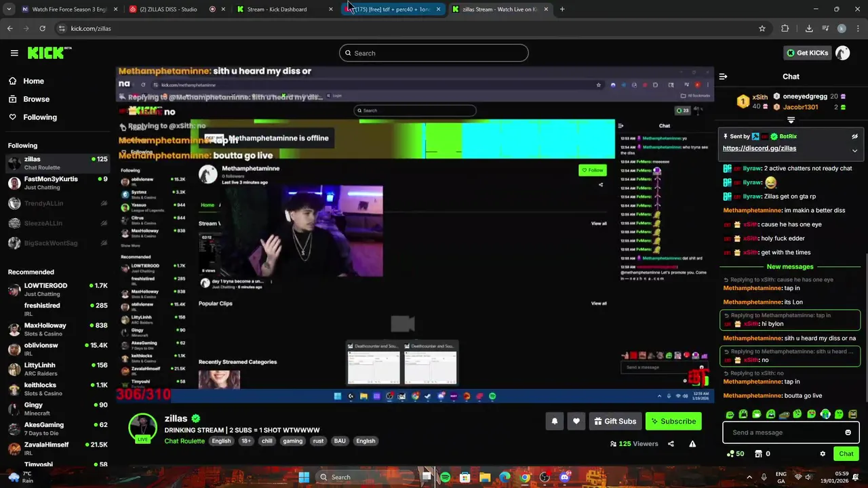Image resolution: width=868 pixels, height=488 pixels.
Task: Insert the green emote wearing headphones
Action: coord(825,414)
